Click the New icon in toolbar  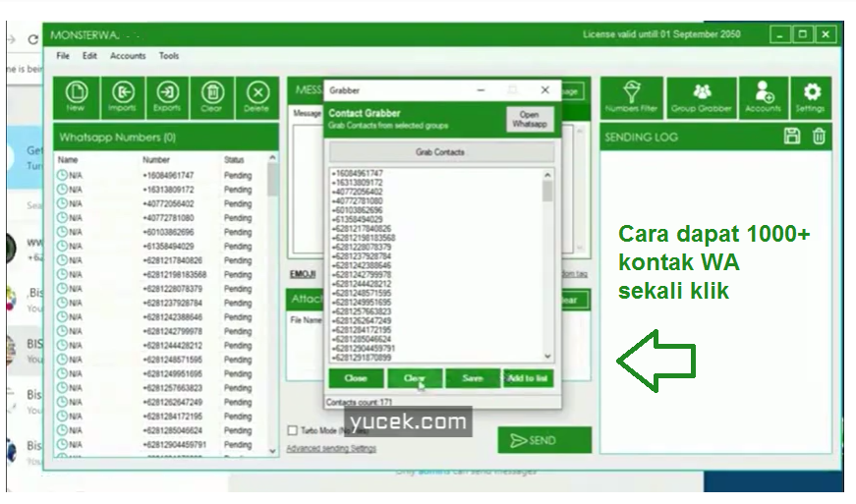77,97
